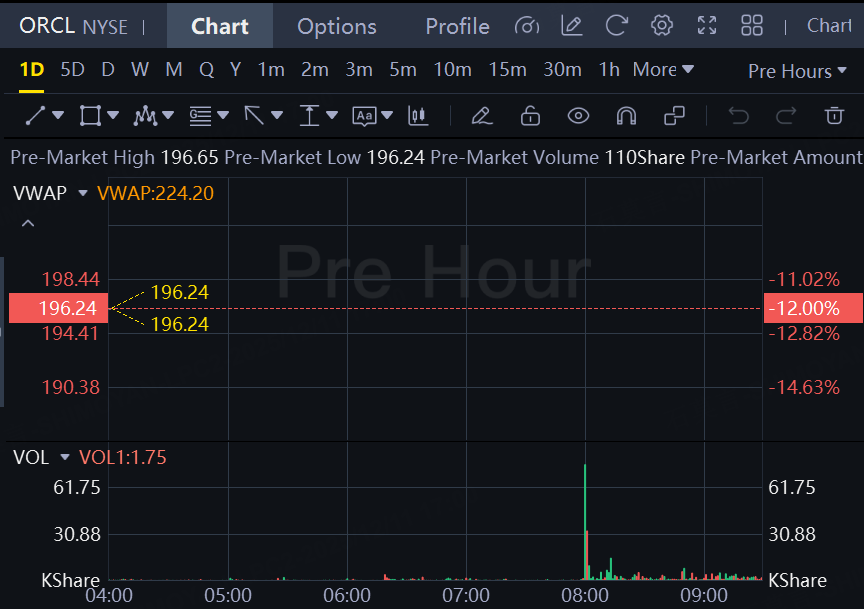Open the Pre Hours session dropdown
This screenshot has height=609, width=864.
(797, 71)
